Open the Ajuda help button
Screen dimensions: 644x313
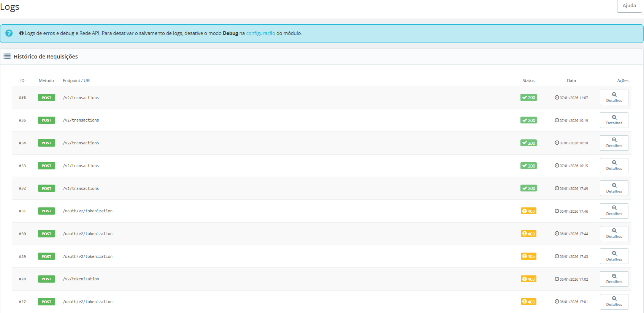629,6
